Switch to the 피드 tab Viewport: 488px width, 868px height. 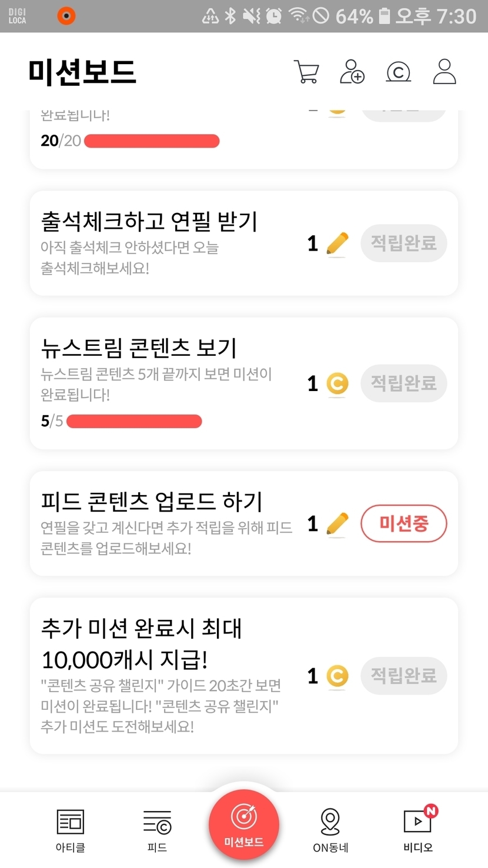[157, 830]
